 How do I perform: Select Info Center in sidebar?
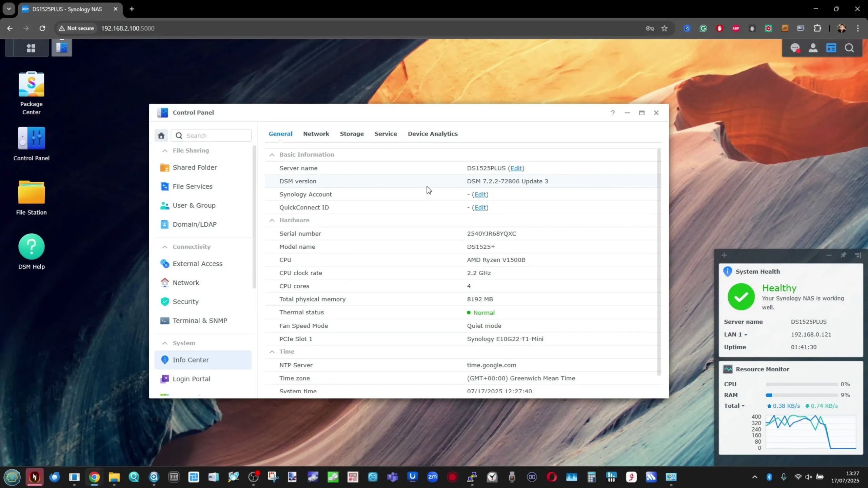click(x=203, y=360)
